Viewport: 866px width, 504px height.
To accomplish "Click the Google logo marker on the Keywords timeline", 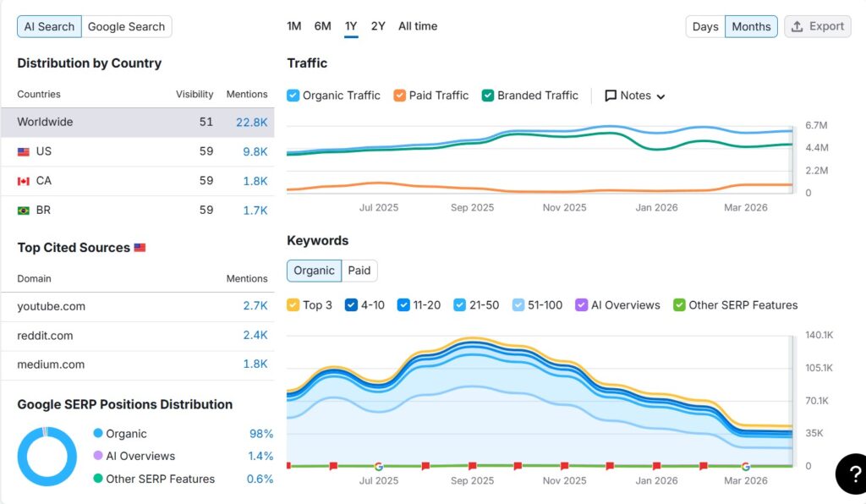I will (378, 465).
